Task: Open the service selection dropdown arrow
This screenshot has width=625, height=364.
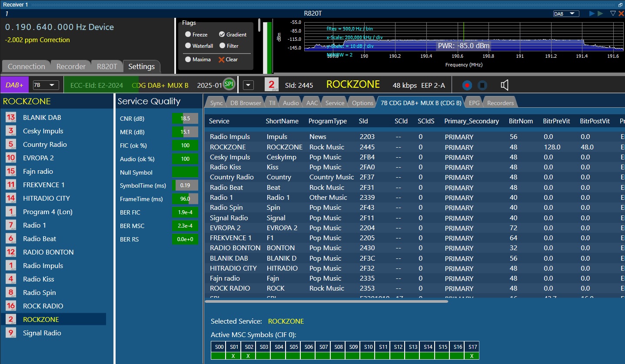Action: [248, 85]
